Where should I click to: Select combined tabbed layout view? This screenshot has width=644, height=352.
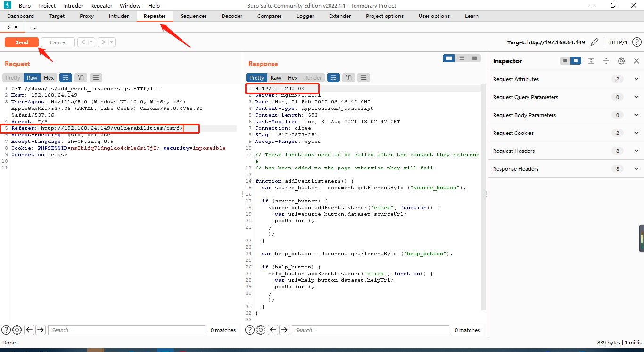point(474,58)
